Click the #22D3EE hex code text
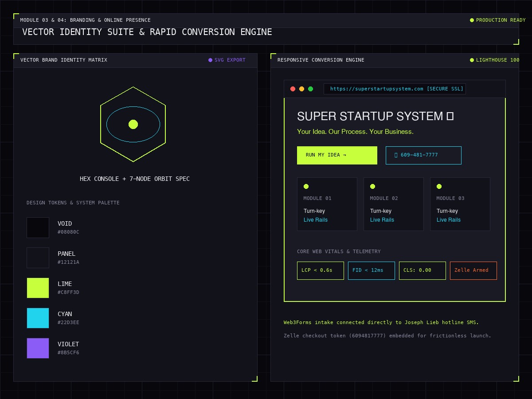Viewport: 532px width, 399px height. [68, 322]
